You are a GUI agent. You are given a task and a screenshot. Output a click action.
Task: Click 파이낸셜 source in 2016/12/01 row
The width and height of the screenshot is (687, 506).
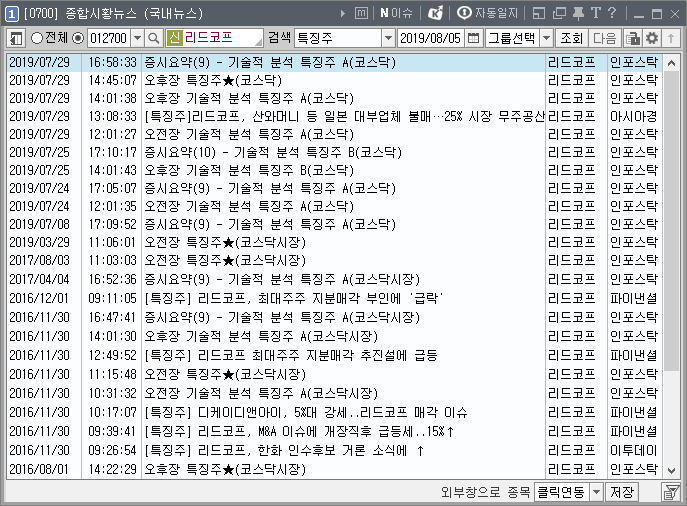tap(634, 299)
